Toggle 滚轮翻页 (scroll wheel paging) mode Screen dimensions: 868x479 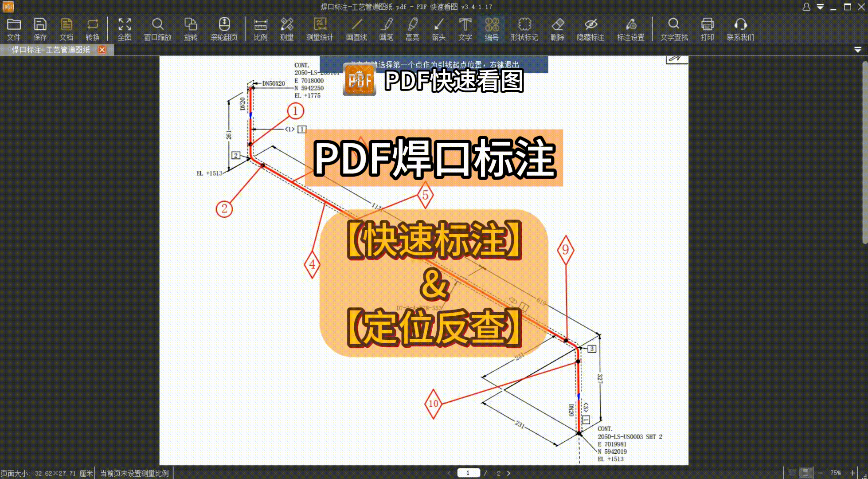coord(224,29)
